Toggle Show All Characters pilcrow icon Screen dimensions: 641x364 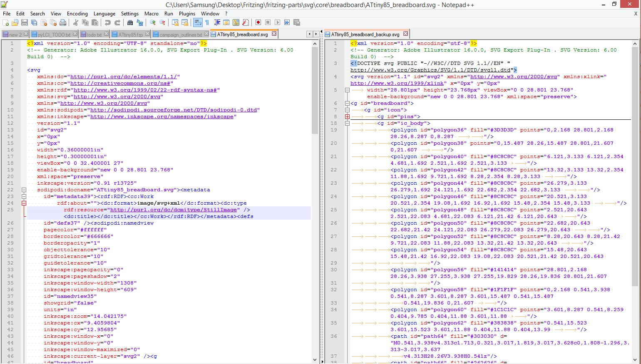coord(207,22)
